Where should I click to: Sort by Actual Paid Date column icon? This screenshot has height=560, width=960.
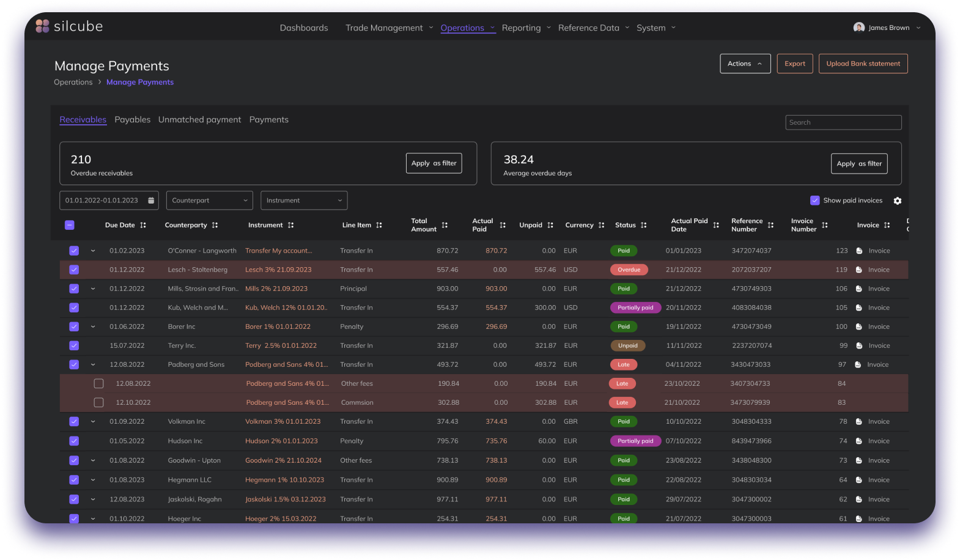pyautogui.click(x=716, y=225)
